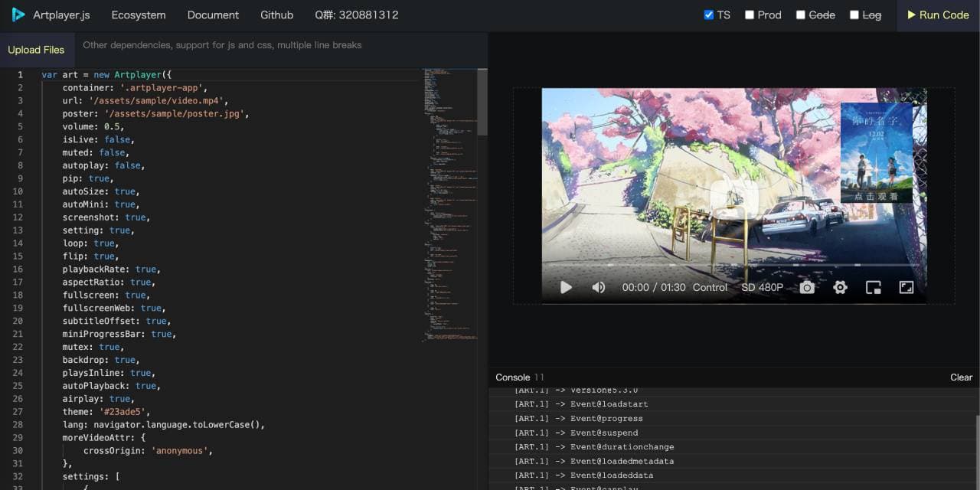This screenshot has width=980, height=490.
Task: Click the Q群: 320881312 nav item
Action: coord(356,15)
